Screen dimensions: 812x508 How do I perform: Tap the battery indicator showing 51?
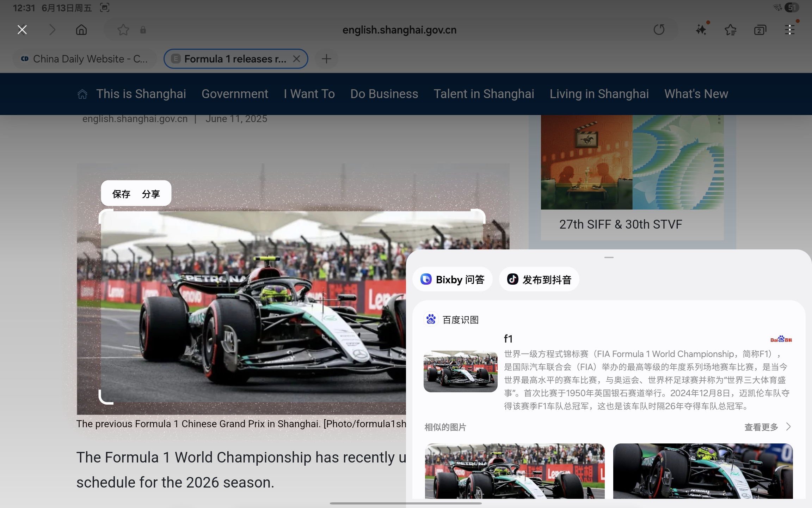[792, 7]
